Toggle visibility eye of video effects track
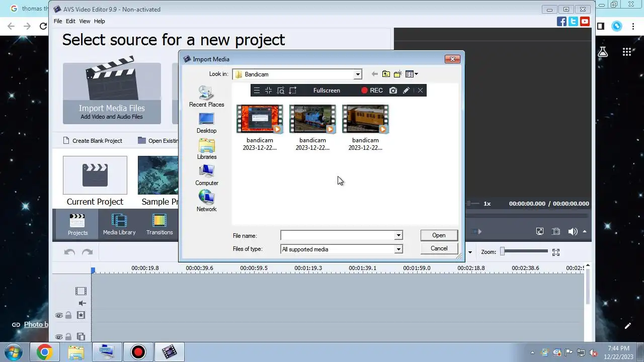 (59, 315)
